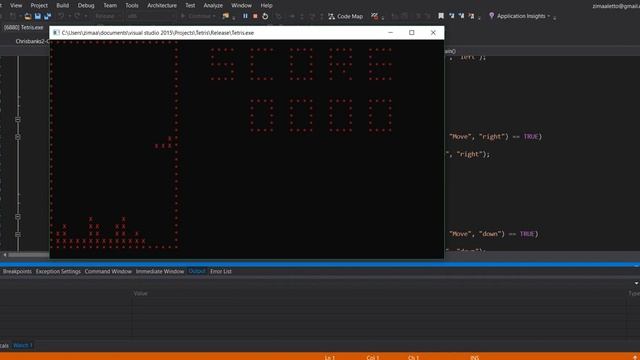The image size is (640, 360).
Task: Open the Window menu
Action: coord(241,5)
